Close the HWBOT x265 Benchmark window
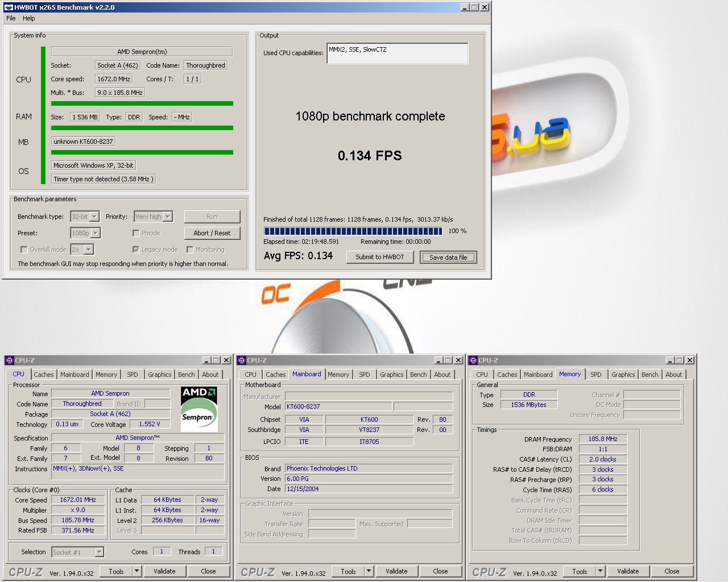This screenshot has height=582, width=728. (485, 7)
